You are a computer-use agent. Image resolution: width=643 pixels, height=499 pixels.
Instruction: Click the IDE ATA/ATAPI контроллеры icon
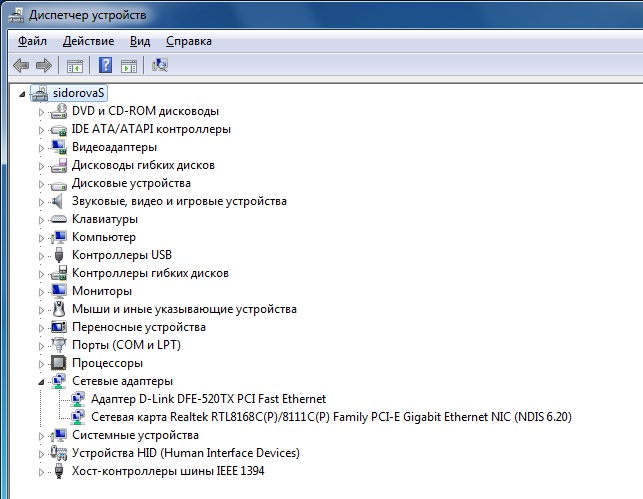[x=59, y=130]
